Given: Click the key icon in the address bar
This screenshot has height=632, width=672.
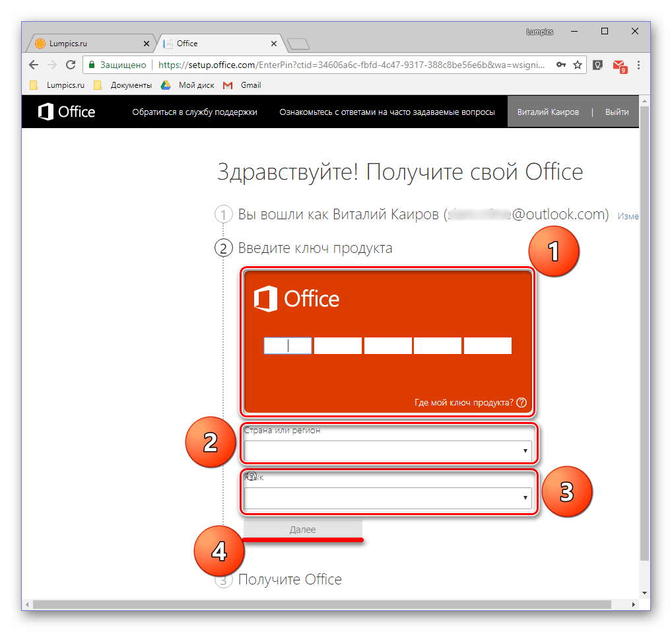Looking at the screenshot, I should click(561, 65).
